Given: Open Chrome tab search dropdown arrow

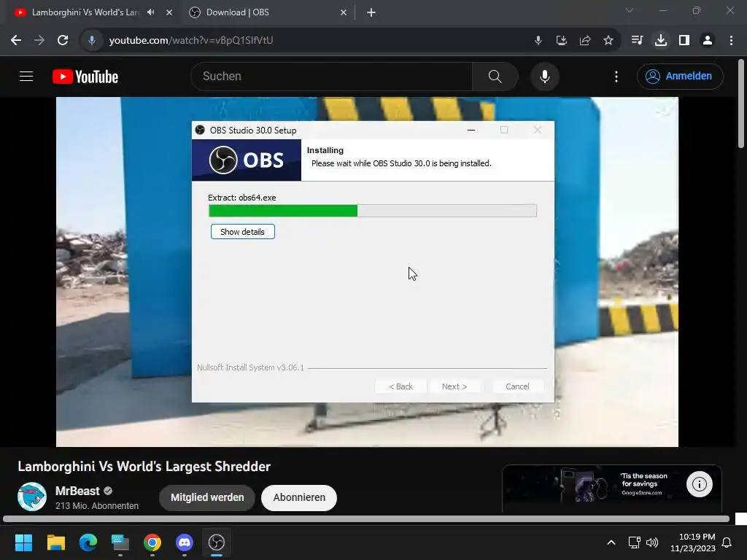Looking at the screenshot, I should point(630,10).
